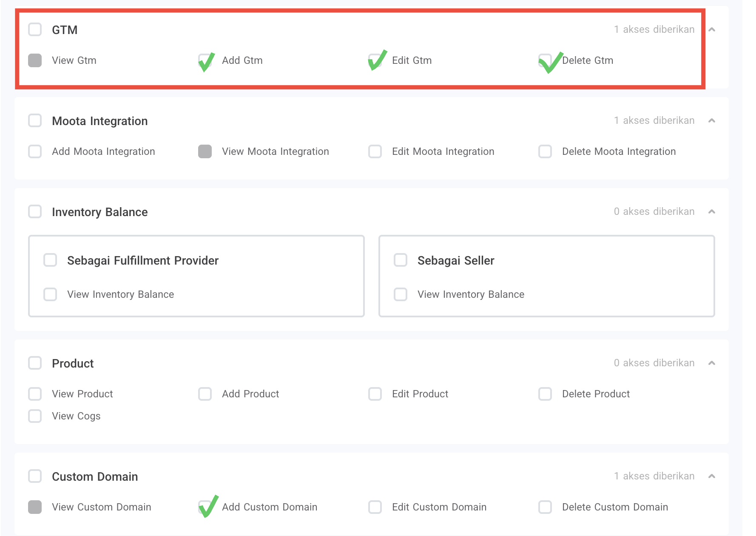Check the View Product checkbox
The image size is (756, 536).
click(x=35, y=394)
